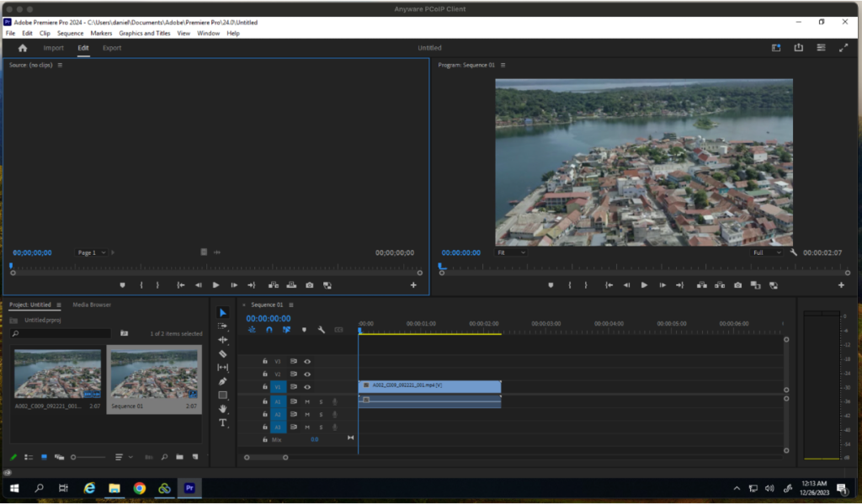This screenshot has height=504, width=862.
Task: Go to the Export workspace
Action: 112,48
